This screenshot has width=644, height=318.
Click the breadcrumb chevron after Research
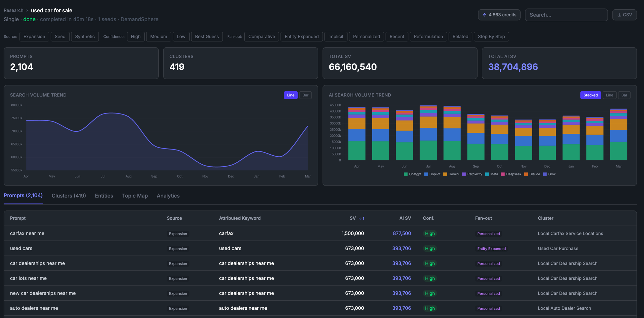coord(27,10)
